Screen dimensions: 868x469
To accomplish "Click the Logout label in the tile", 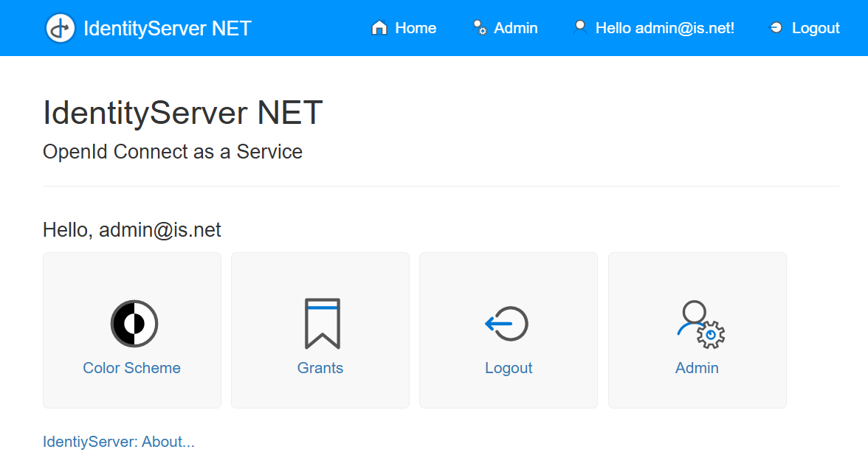I will click(509, 368).
